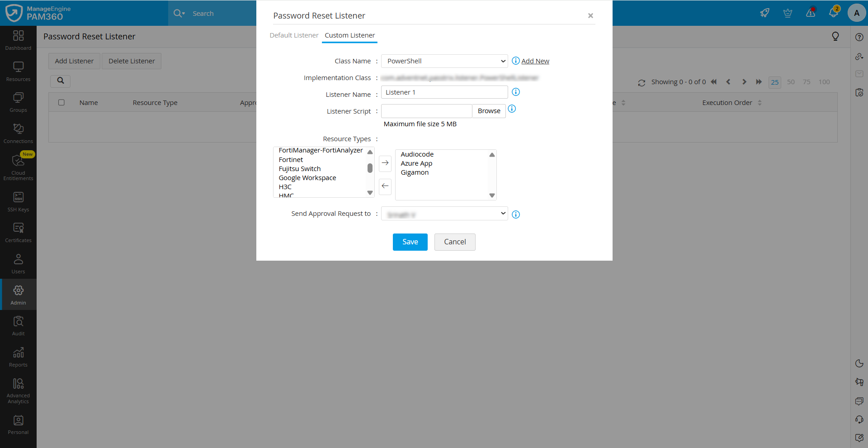The image size is (868, 448).
Task: Expand the Send Approval Request to dropdown
Action: click(444, 214)
